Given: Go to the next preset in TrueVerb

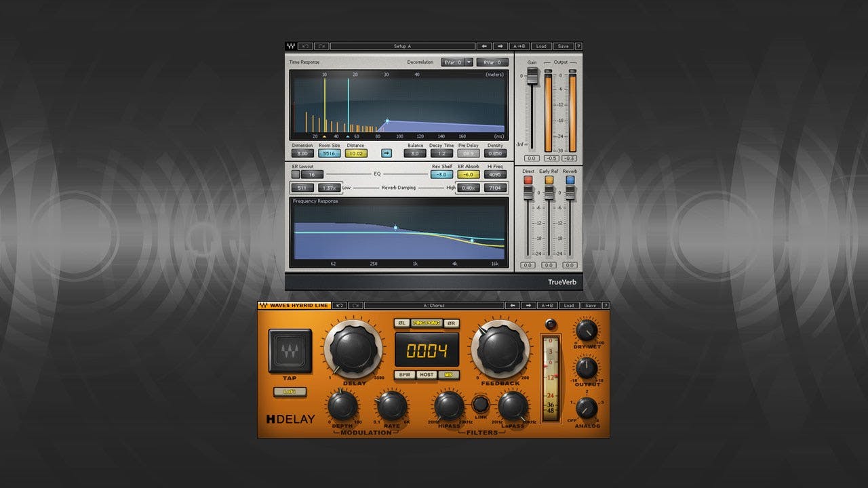Looking at the screenshot, I should click(500, 46).
